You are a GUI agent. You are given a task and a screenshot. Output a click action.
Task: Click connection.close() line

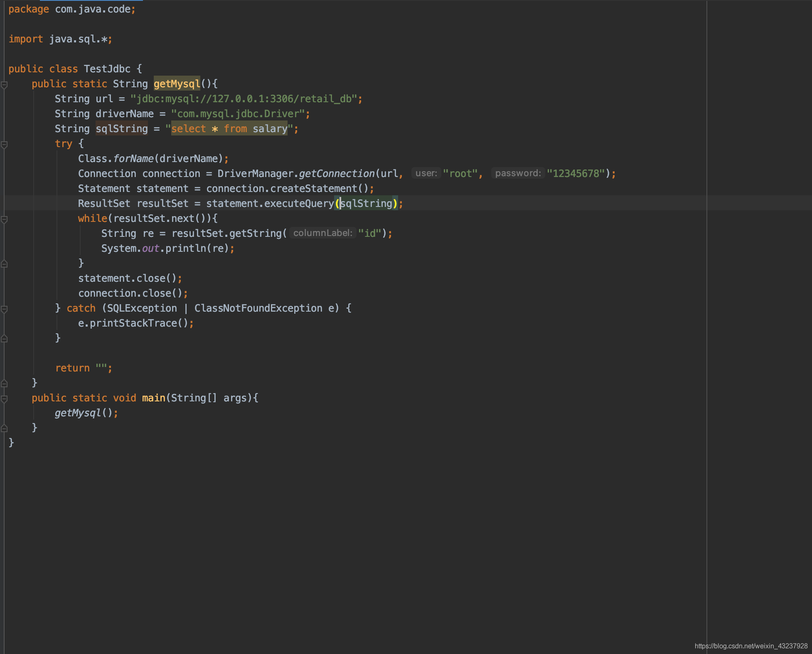(x=133, y=293)
